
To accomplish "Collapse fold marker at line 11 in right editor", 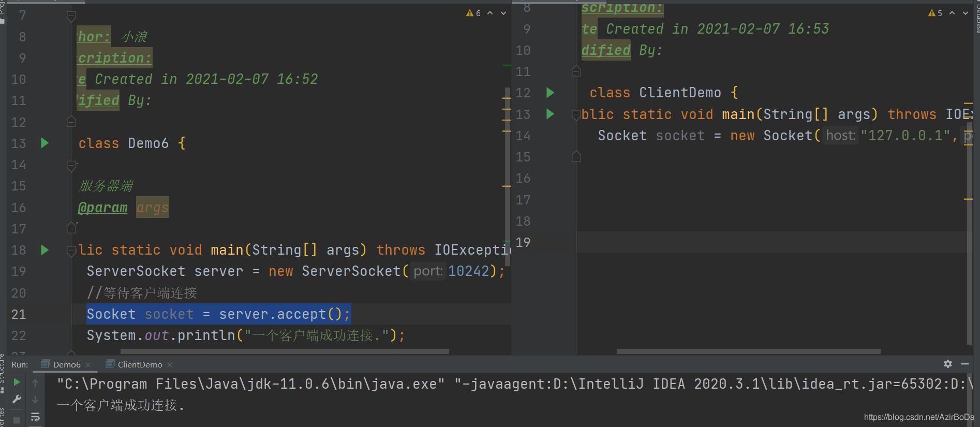I will (x=576, y=71).
